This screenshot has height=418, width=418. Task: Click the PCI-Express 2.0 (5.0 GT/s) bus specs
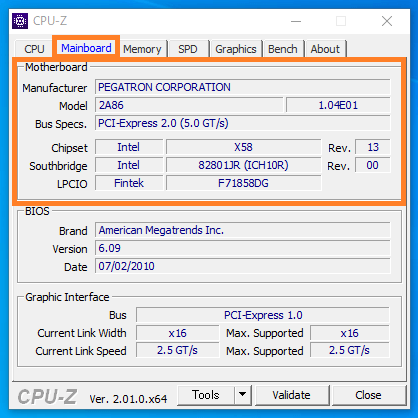[242, 123]
